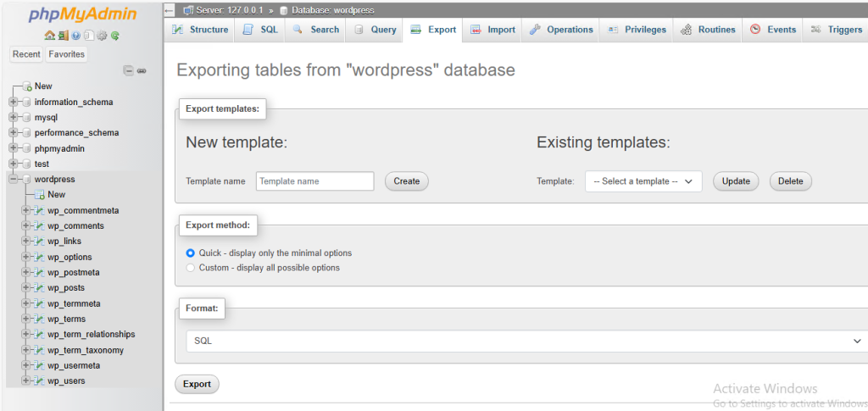Open the Search tab

[315, 30]
